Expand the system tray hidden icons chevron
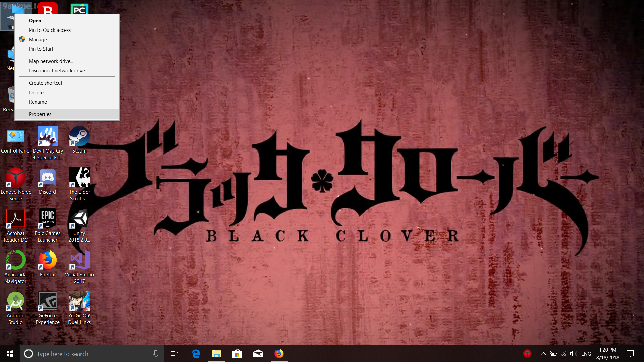This screenshot has height=362, width=644. coord(543,354)
